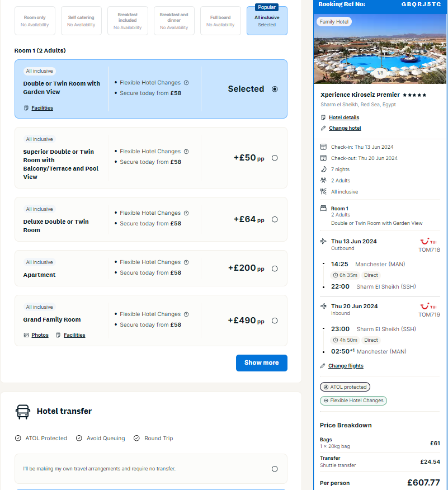Click the Hotel details document icon
The image size is (448, 490).
(x=323, y=117)
